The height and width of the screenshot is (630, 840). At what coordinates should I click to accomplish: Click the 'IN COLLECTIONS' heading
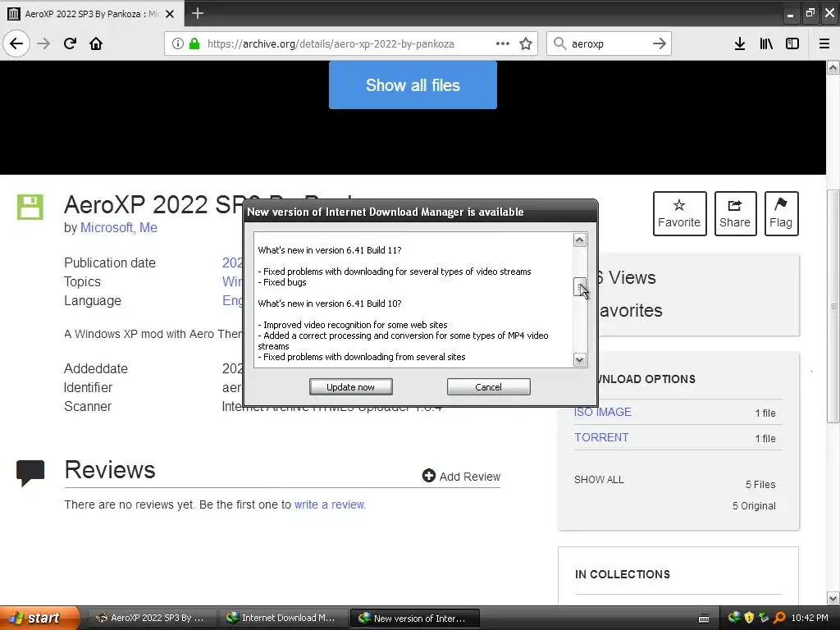[x=622, y=574]
